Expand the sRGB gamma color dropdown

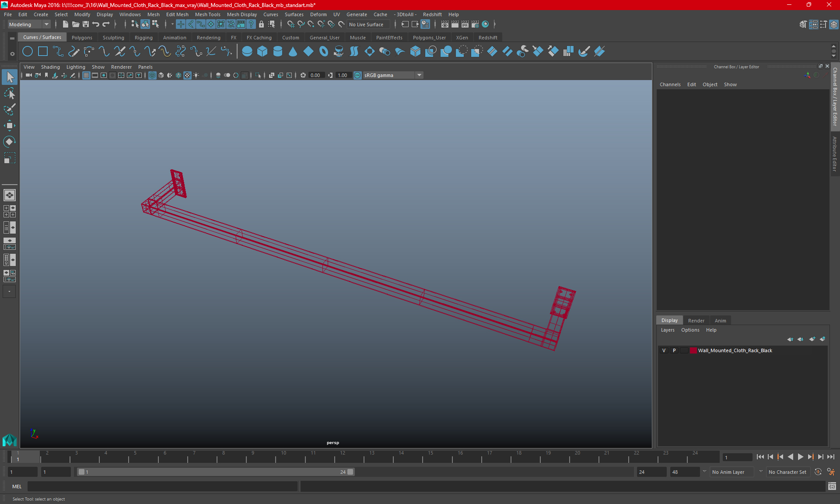pyautogui.click(x=420, y=75)
